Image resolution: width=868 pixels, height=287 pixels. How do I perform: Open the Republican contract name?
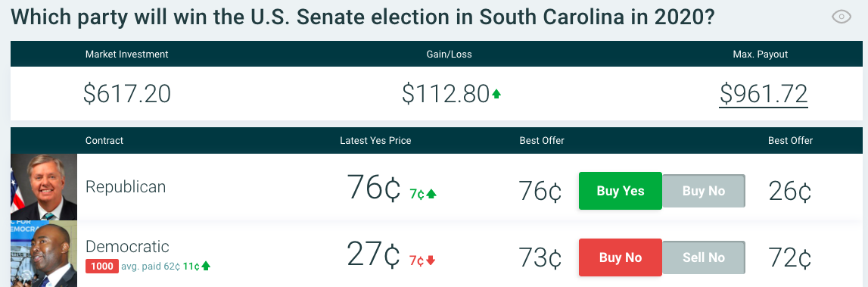(126, 187)
